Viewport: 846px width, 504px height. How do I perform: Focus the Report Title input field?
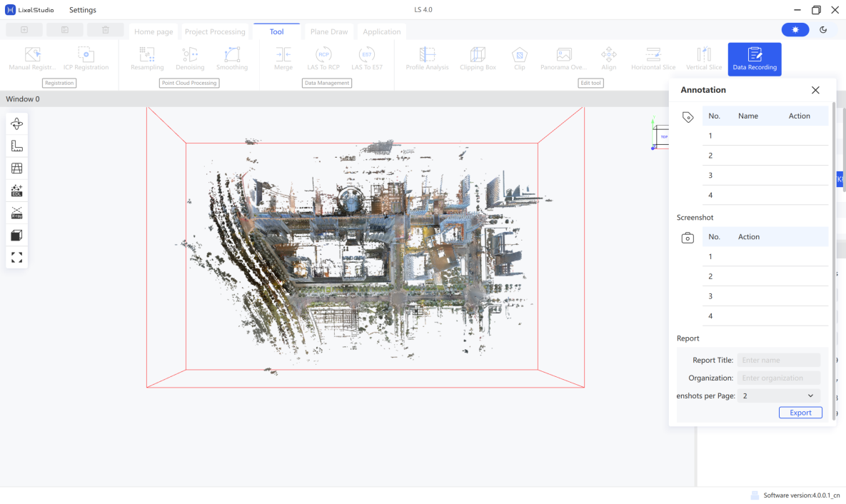click(779, 360)
